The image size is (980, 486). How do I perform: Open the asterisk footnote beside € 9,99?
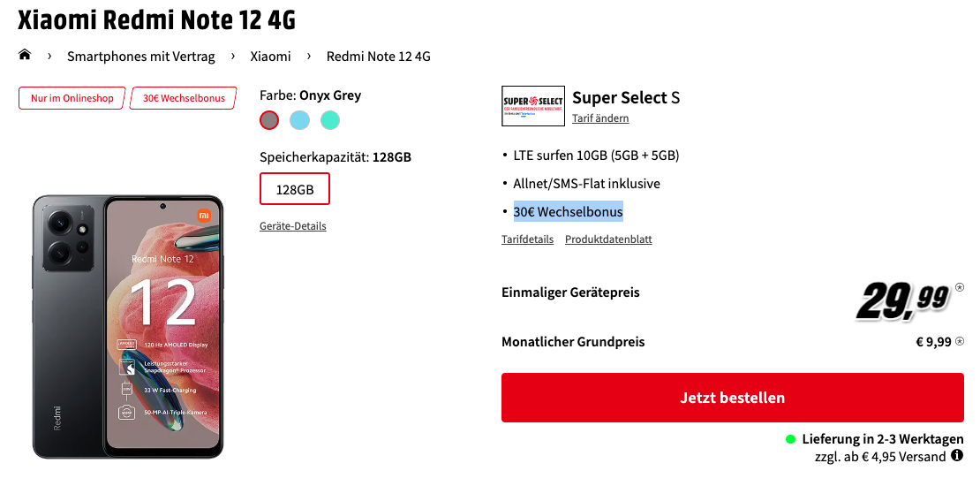[x=960, y=341]
